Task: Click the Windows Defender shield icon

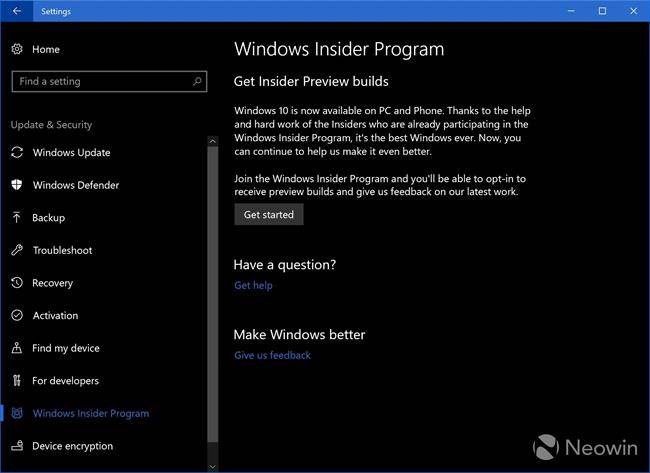Action: pyautogui.click(x=17, y=184)
